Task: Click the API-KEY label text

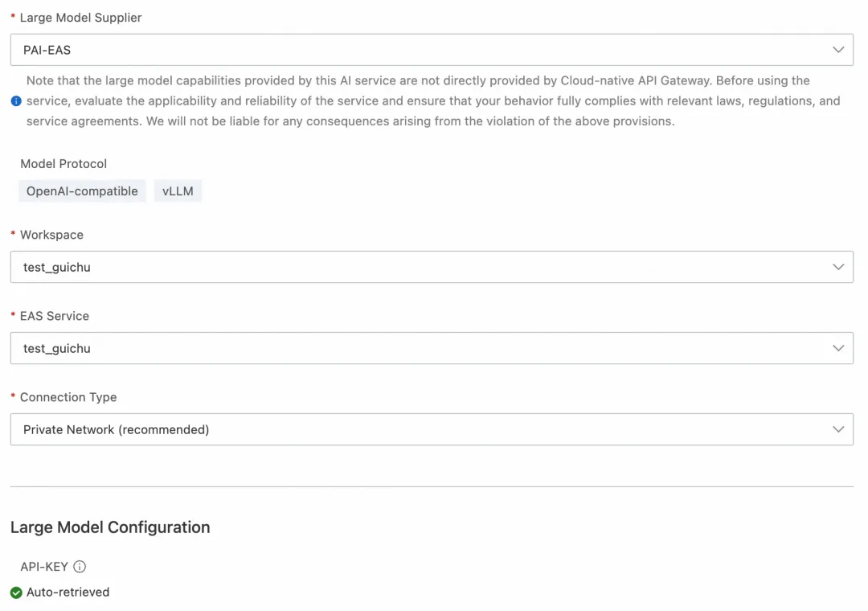Action: (x=44, y=567)
